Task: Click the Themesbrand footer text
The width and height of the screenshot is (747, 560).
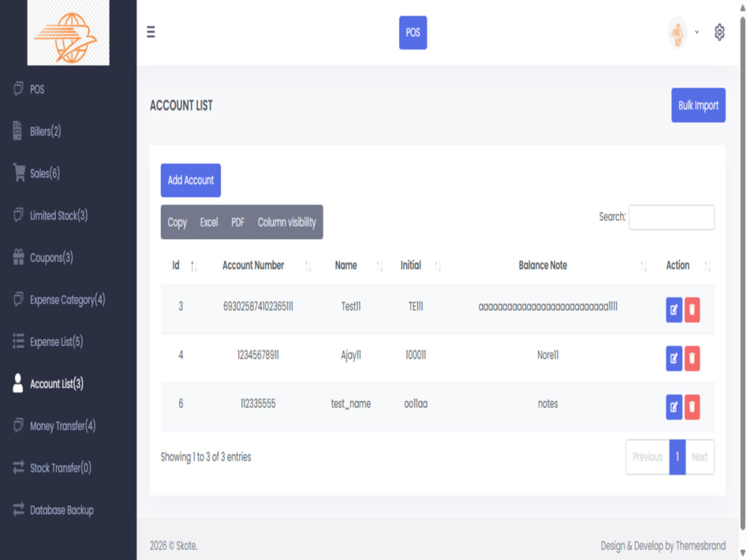Action: coord(701,546)
